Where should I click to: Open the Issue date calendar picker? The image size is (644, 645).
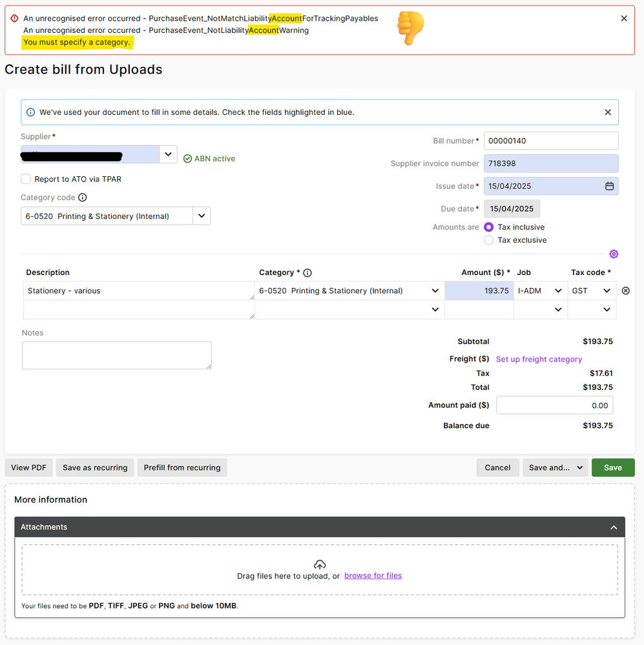(609, 186)
